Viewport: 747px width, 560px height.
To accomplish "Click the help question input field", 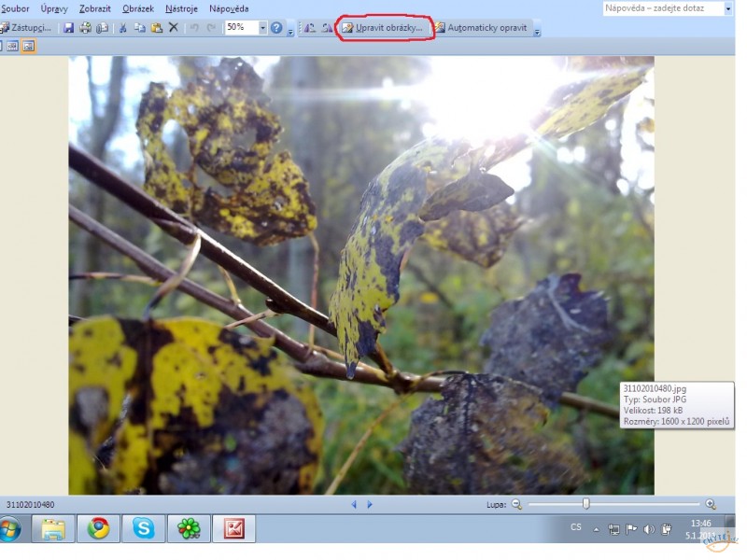I will click(663, 8).
